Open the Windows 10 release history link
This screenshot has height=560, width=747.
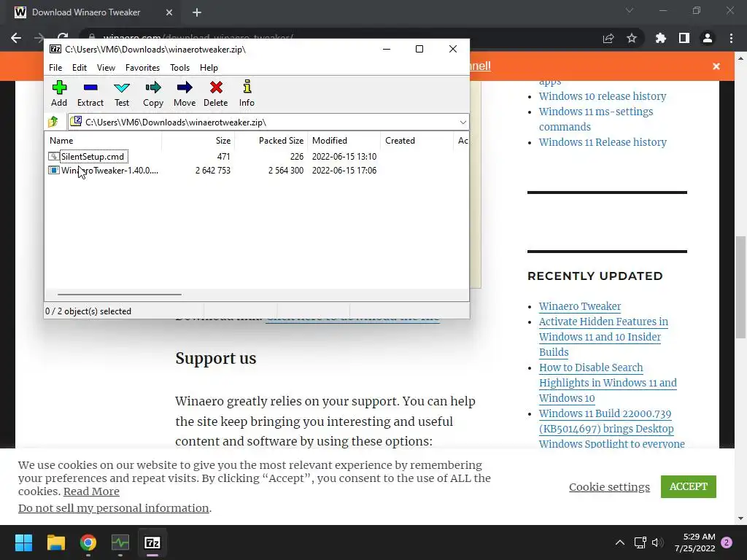click(603, 96)
